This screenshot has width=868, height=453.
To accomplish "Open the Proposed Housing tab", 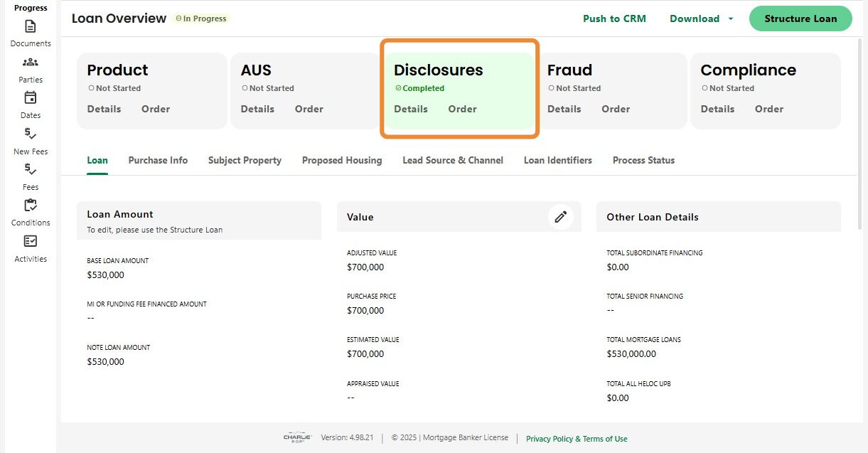I will (342, 160).
